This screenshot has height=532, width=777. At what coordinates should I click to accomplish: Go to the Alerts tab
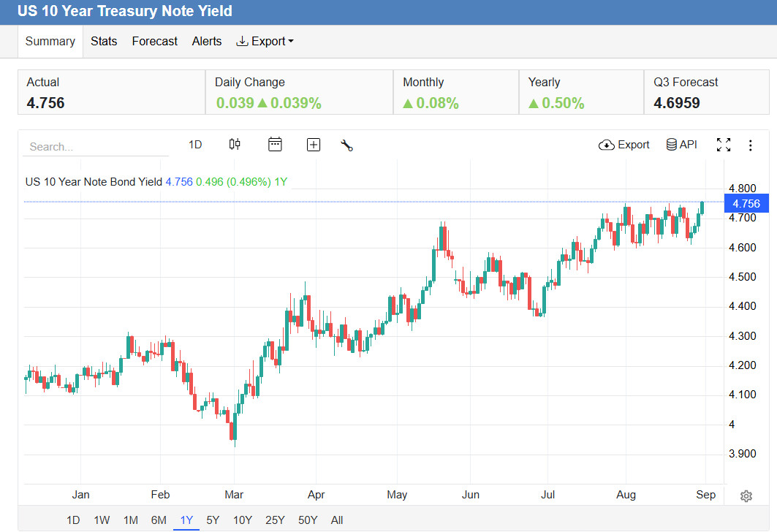point(207,42)
